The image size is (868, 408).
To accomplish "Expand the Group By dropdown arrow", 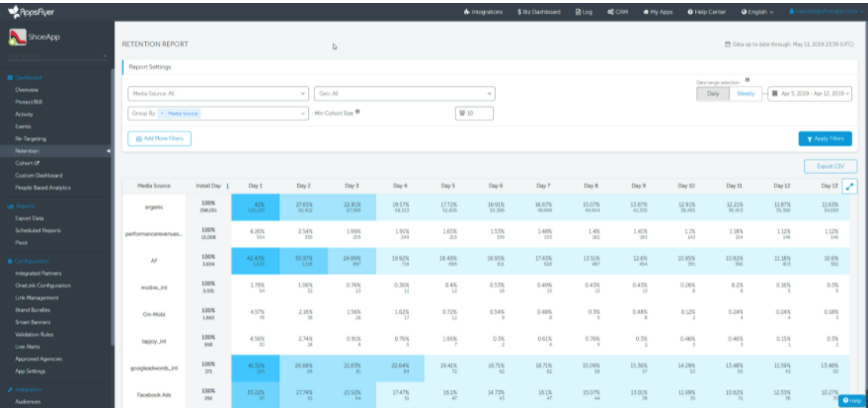I will click(303, 114).
